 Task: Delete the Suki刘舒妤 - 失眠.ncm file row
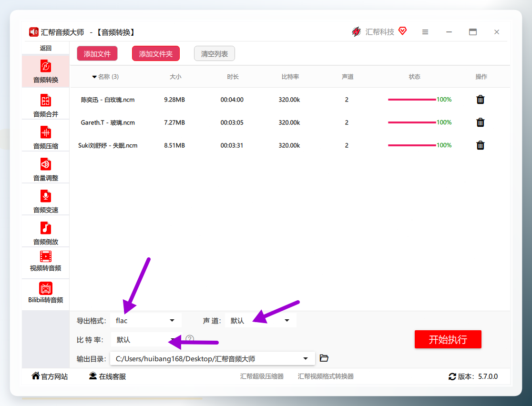click(480, 145)
